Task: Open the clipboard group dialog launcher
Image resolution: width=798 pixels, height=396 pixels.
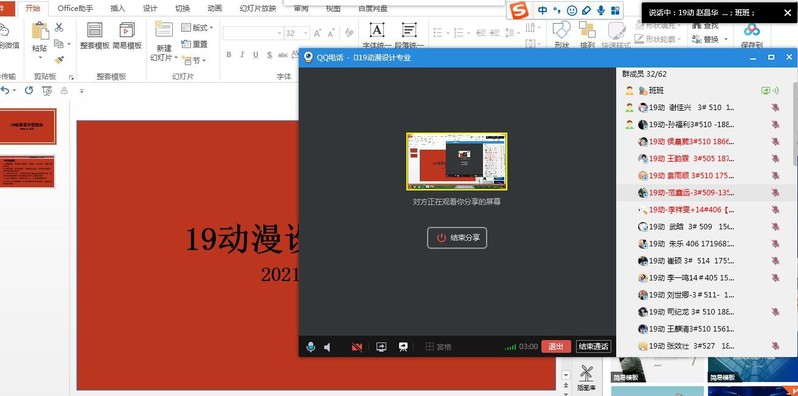Action: pos(71,77)
